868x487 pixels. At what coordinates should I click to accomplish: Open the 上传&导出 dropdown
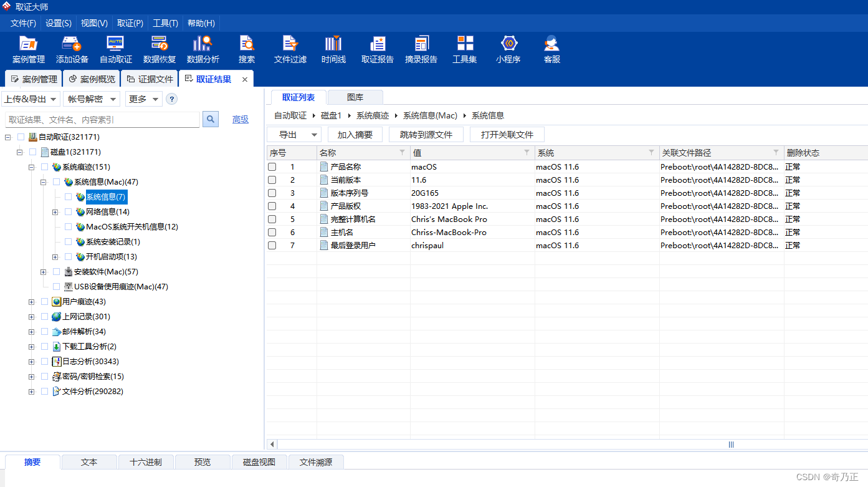pos(31,99)
